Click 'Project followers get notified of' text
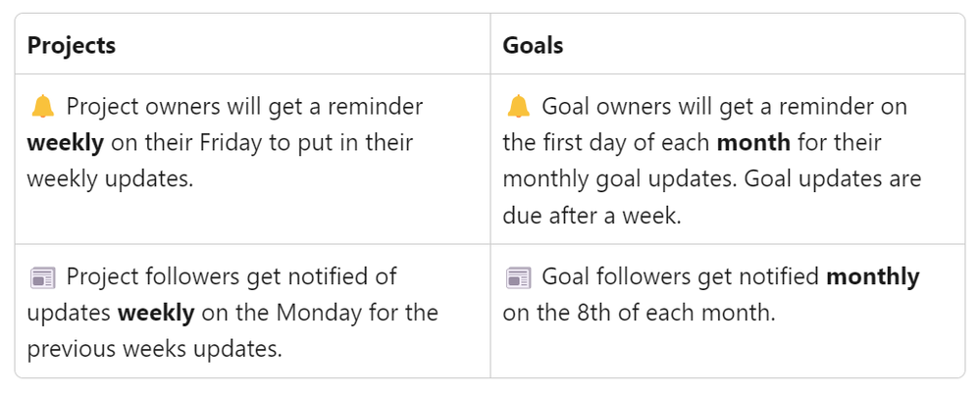Screen dimensions: 980x394 232,276
